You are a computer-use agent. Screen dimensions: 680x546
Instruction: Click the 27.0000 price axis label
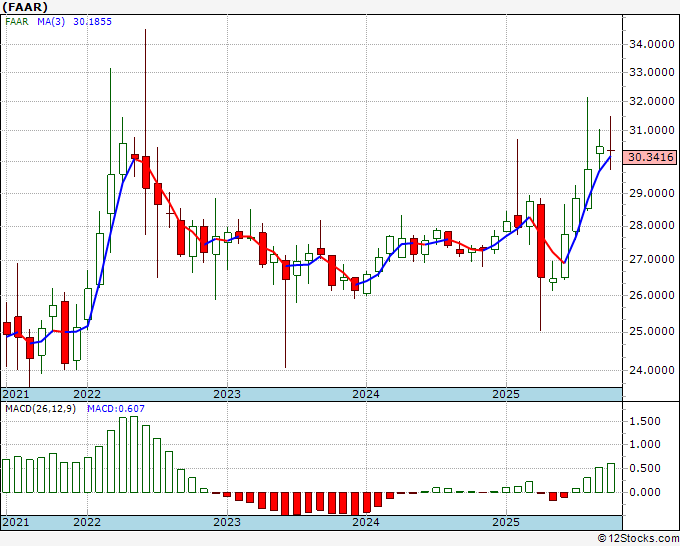click(x=651, y=259)
